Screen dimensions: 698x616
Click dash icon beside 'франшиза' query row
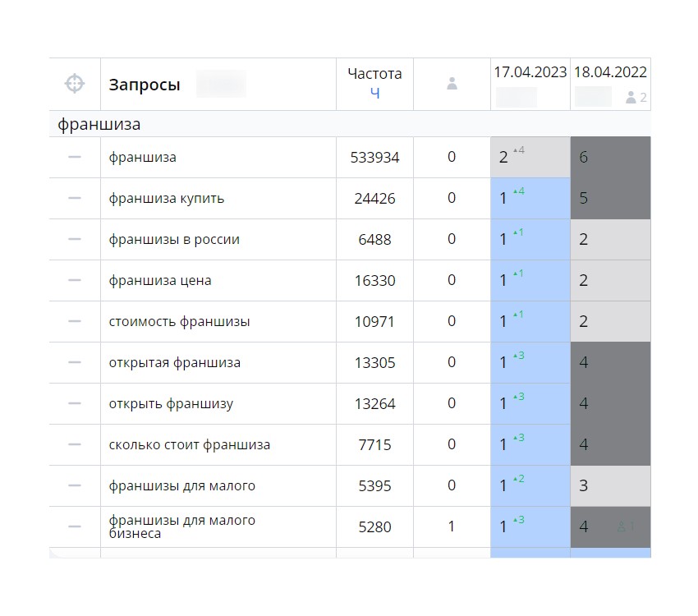point(75,157)
